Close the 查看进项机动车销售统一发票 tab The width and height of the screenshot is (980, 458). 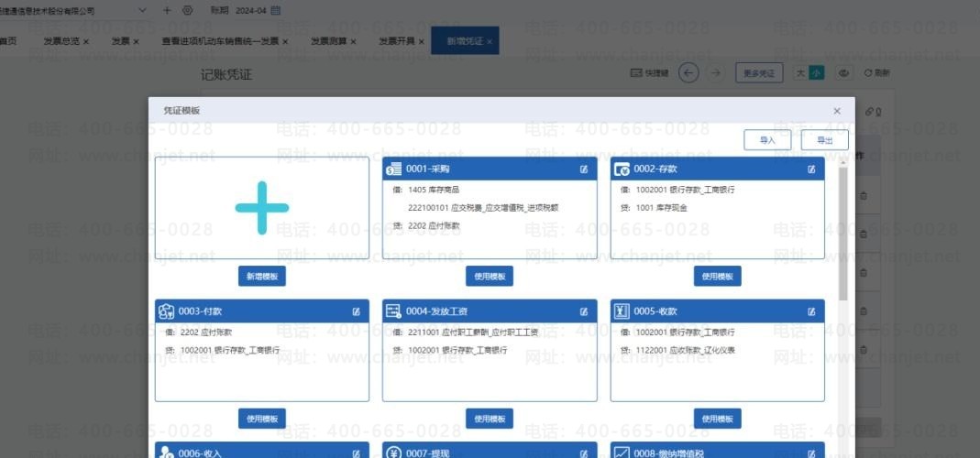pyautogui.click(x=285, y=41)
